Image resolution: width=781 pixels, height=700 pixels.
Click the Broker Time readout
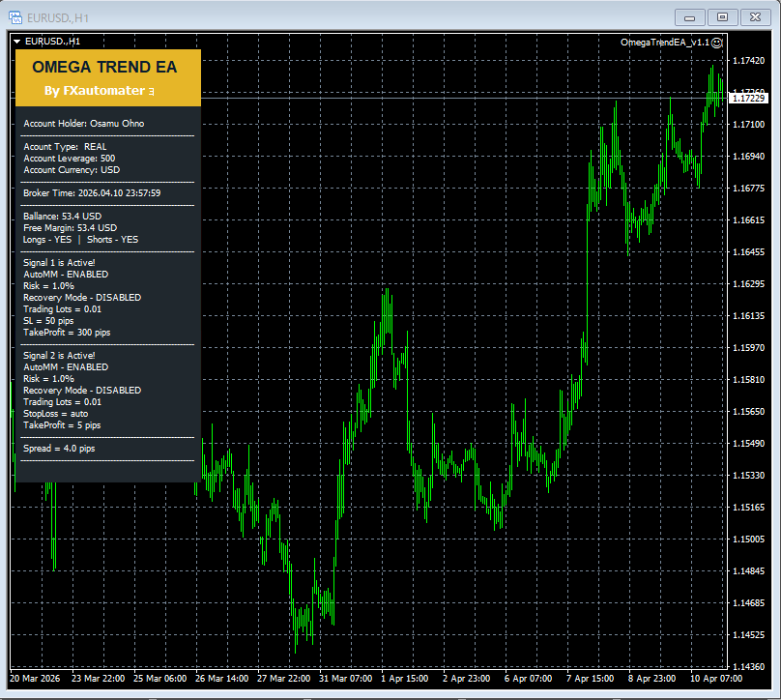(x=91, y=193)
